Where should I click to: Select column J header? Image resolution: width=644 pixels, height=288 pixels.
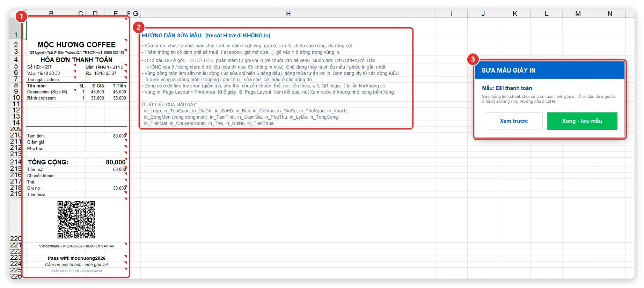click(x=483, y=14)
